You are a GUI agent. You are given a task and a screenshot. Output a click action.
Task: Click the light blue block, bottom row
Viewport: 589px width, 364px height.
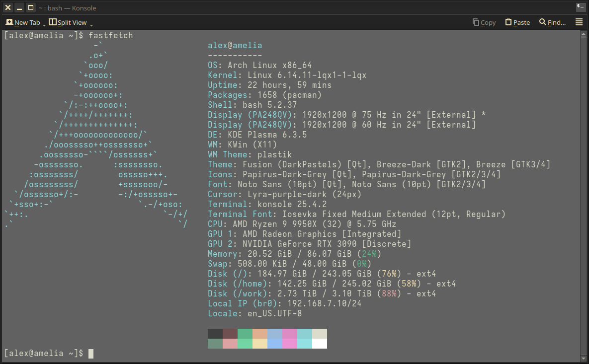pos(274,343)
